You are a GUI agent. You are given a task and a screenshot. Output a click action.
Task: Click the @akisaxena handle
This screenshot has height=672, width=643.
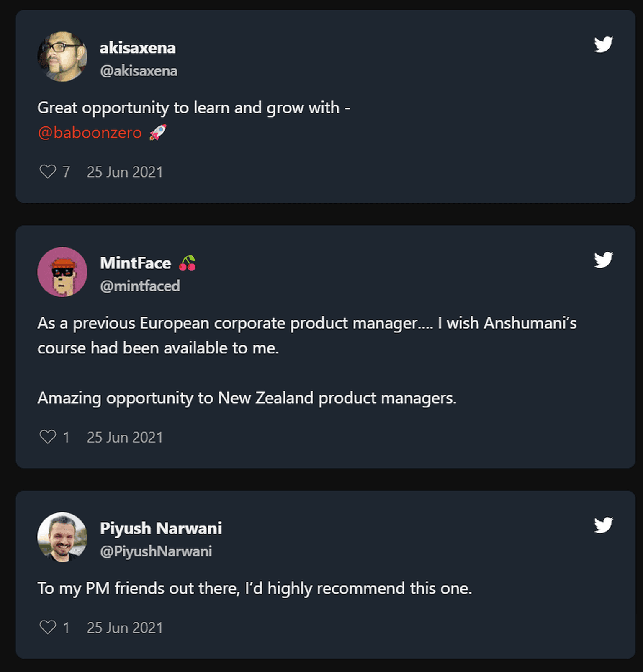(x=139, y=71)
